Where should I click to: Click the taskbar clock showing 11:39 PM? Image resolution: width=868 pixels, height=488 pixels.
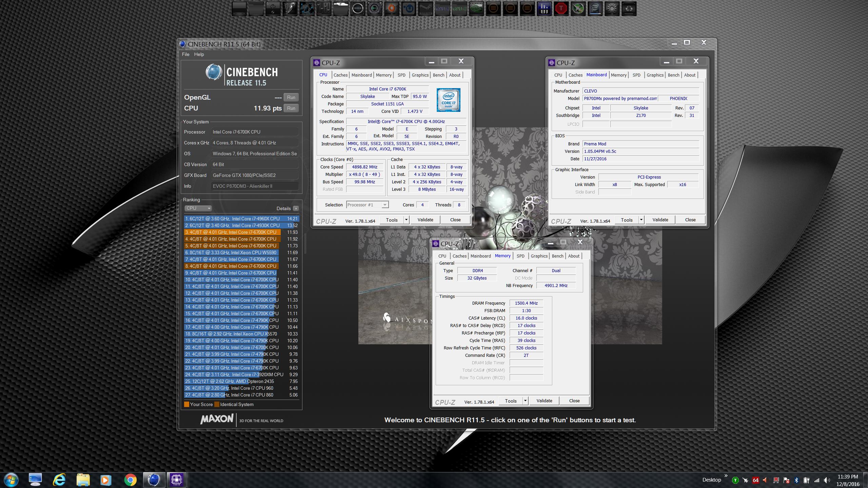[x=848, y=477]
